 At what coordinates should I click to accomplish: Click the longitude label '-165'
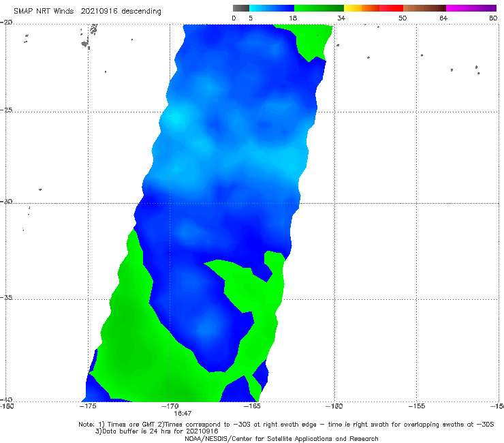252,406
